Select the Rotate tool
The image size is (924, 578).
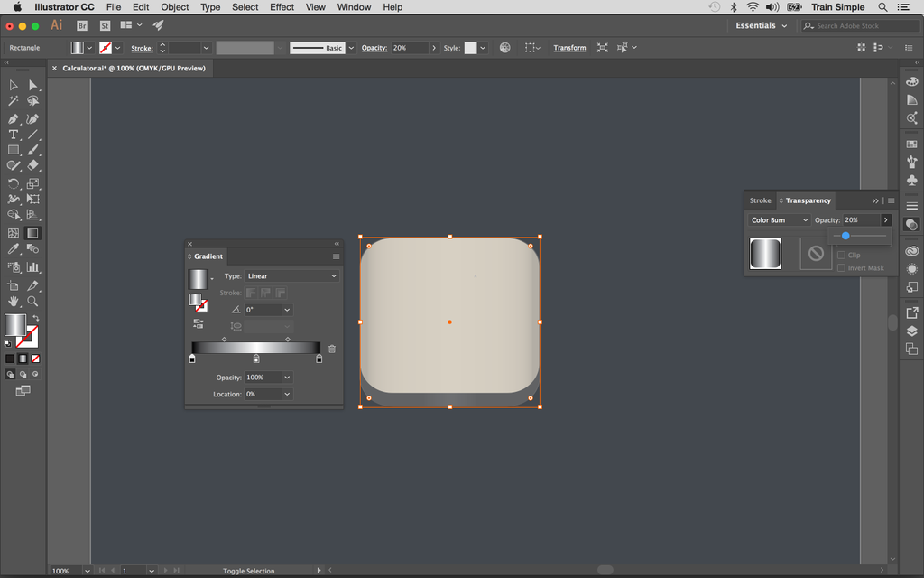(x=13, y=183)
